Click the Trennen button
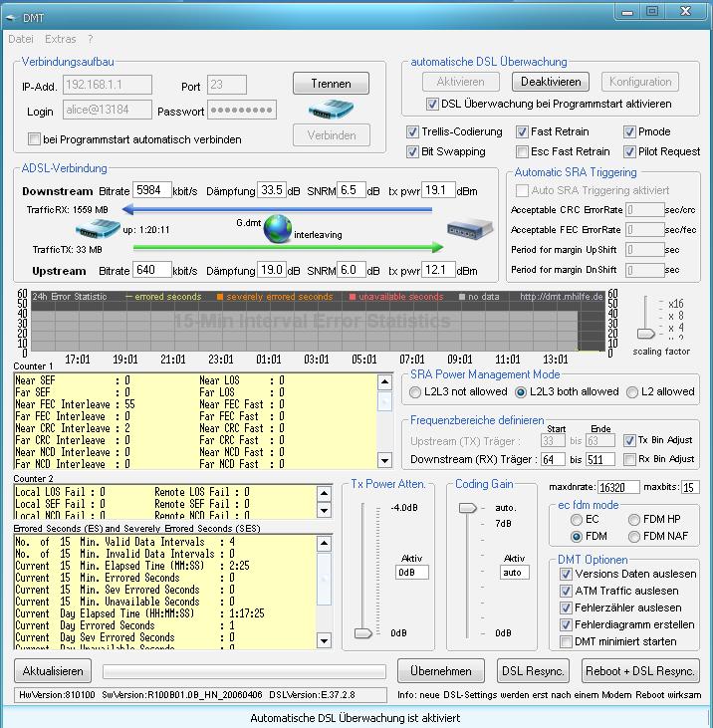 point(332,84)
